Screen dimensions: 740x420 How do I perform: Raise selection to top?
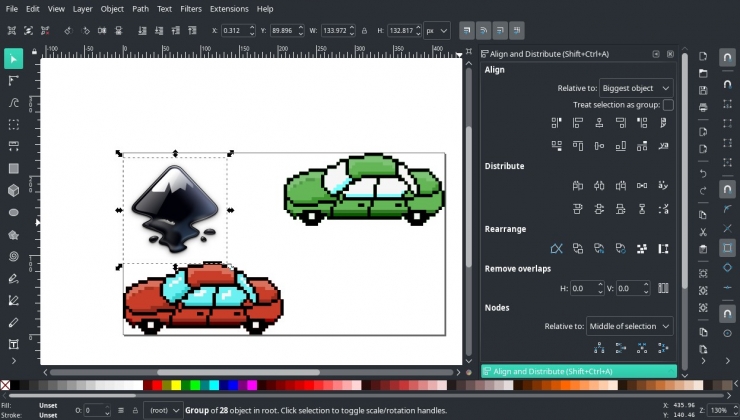[x=193, y=31]
